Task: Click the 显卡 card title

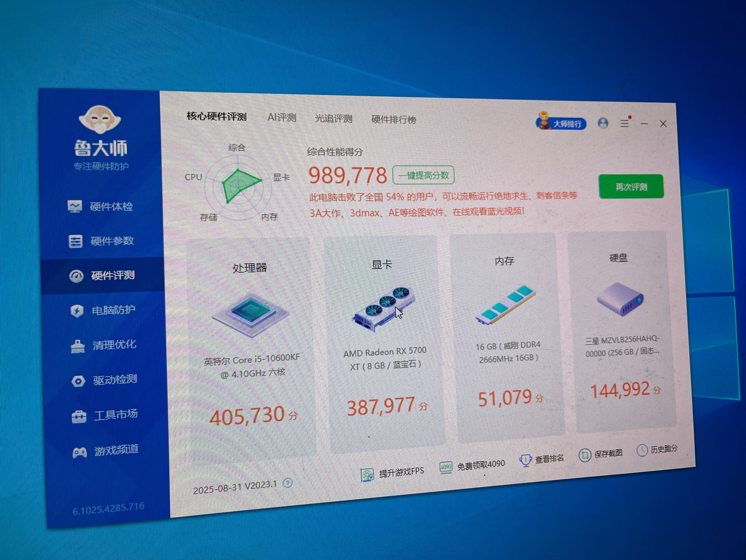Action: coord(382,264)
